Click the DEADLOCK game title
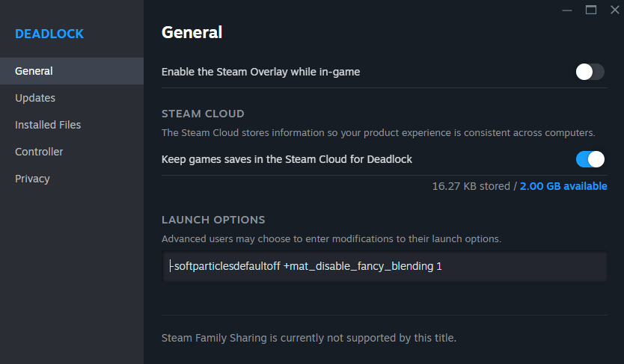This screenshot has height=364, width=624. (x=49, y=34)
